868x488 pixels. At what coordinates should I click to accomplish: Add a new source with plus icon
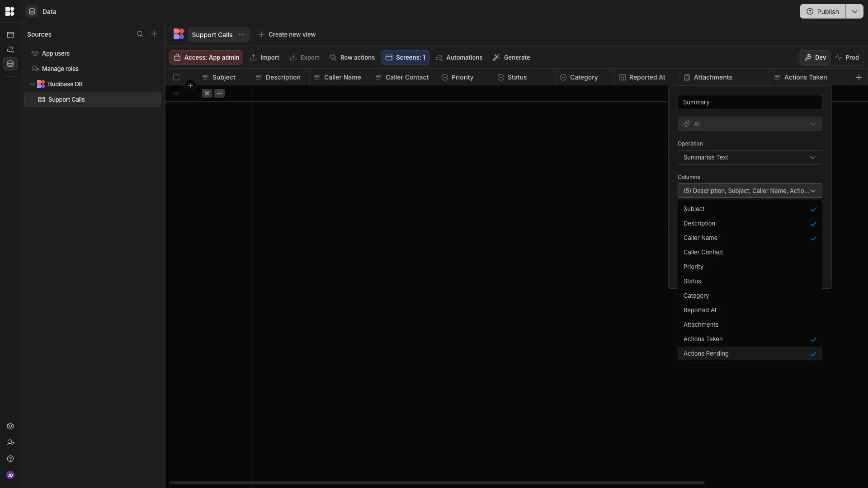point(154,34)
